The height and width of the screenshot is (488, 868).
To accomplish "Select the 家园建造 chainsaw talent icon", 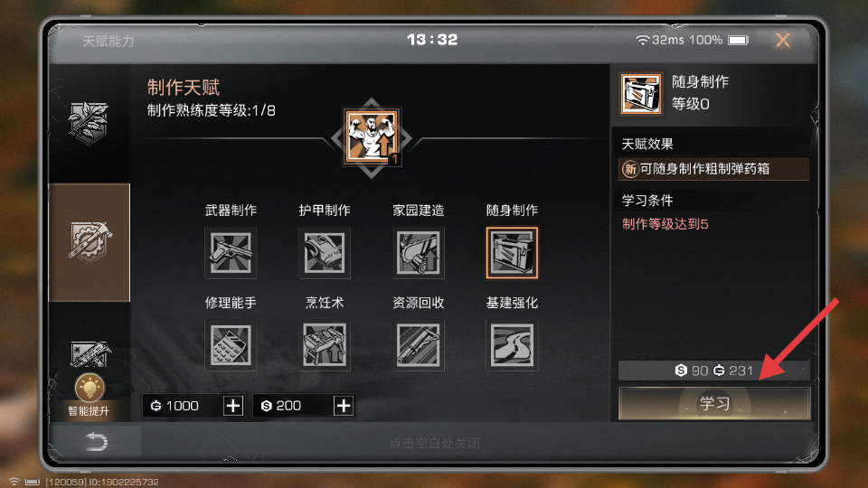I will pos(418,253).
